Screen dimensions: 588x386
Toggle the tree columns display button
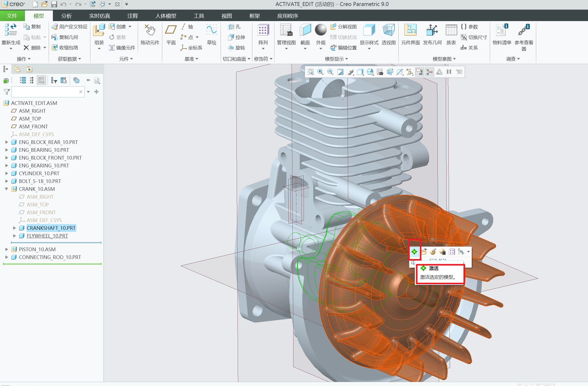click(x=41, y=80)
